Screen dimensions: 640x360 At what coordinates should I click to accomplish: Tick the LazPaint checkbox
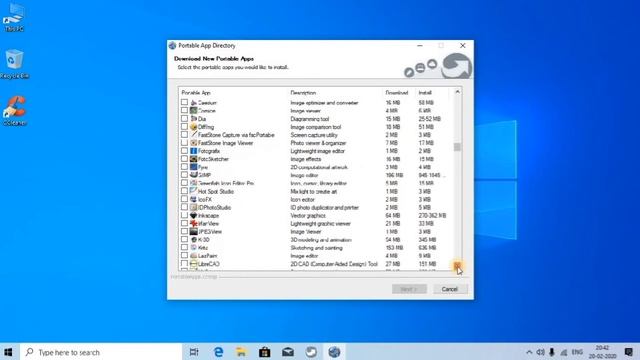184,256
